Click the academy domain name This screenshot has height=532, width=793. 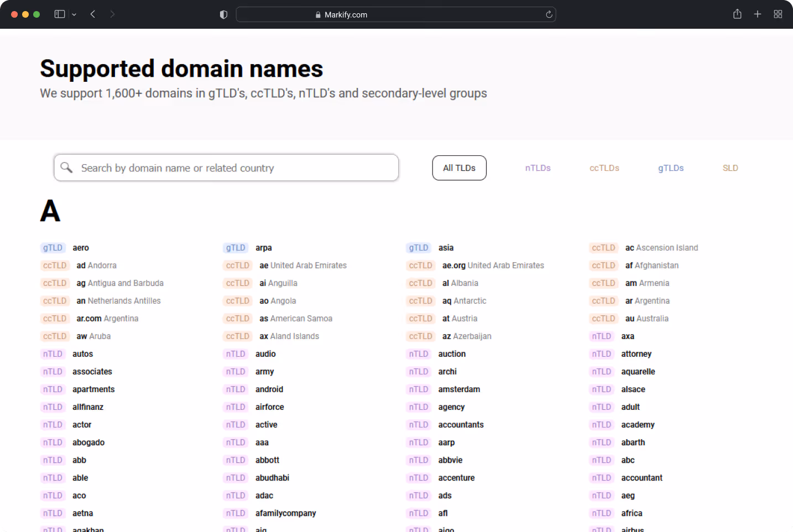pyautogui.click(x=638, y=425)
